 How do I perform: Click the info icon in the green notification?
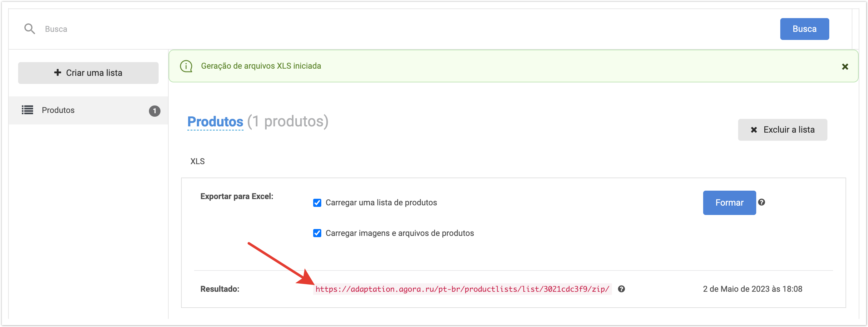pyautogui.click(x=186, y=66)
